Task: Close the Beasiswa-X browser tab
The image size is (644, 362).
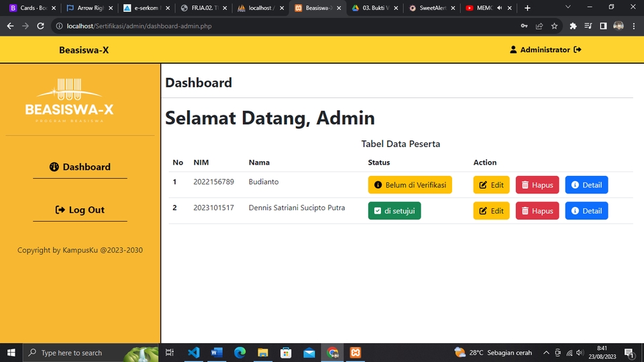Action: pyautogui.click(x=339, y=8)
